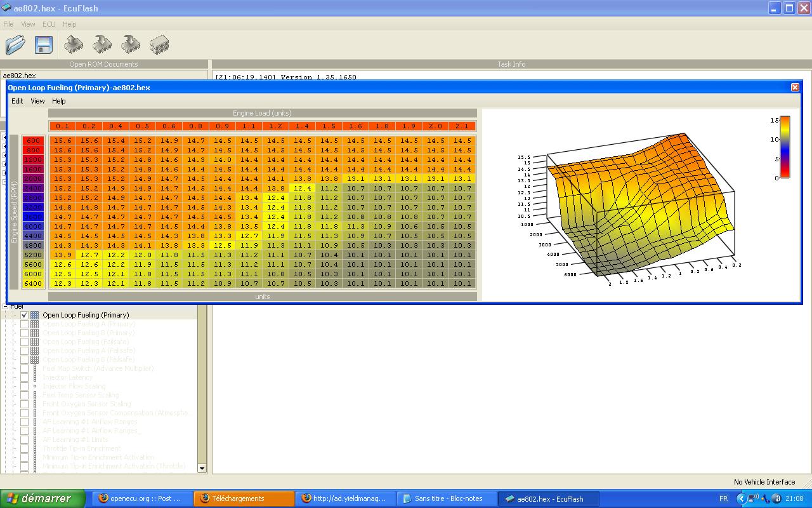This screenshot has width=812, height=508.
Task: Open the View menu in the fueling table window
Action: coord(37,101)
